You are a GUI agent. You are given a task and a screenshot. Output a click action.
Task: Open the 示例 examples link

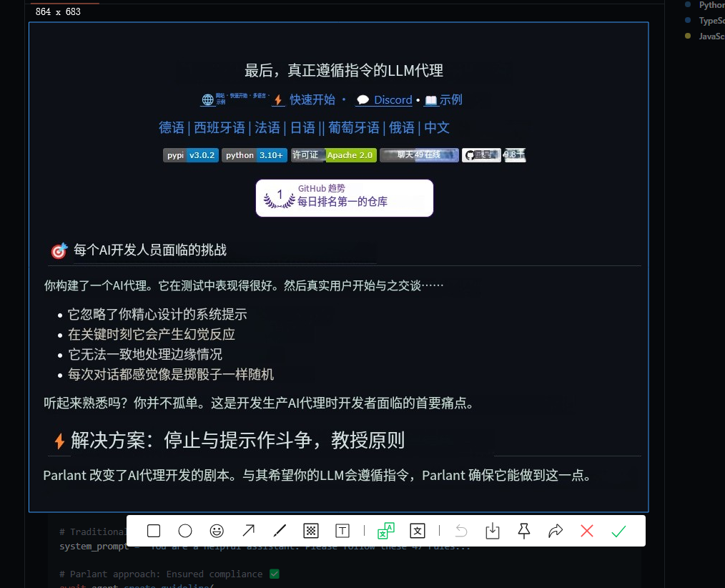(x=450, y=99)
